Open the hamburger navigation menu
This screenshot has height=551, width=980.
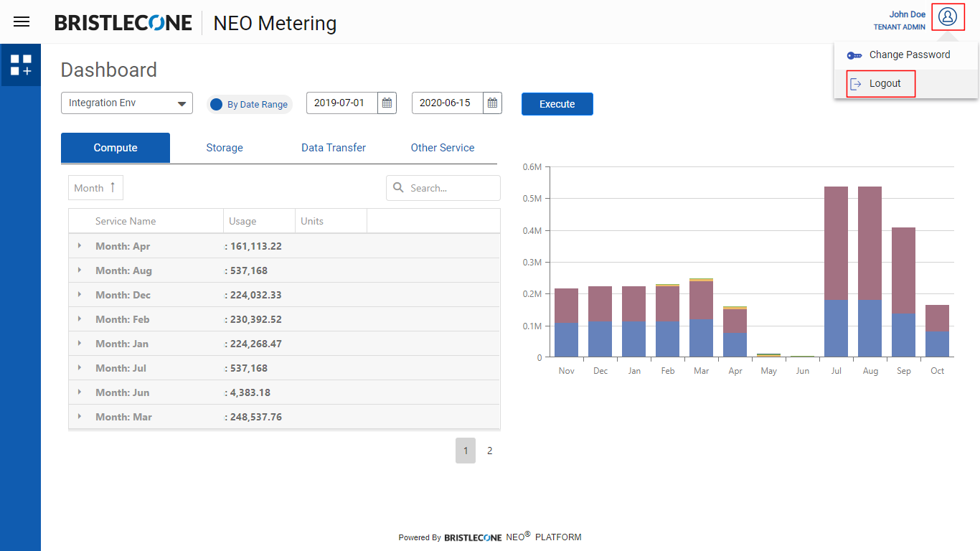coord(22,22)
